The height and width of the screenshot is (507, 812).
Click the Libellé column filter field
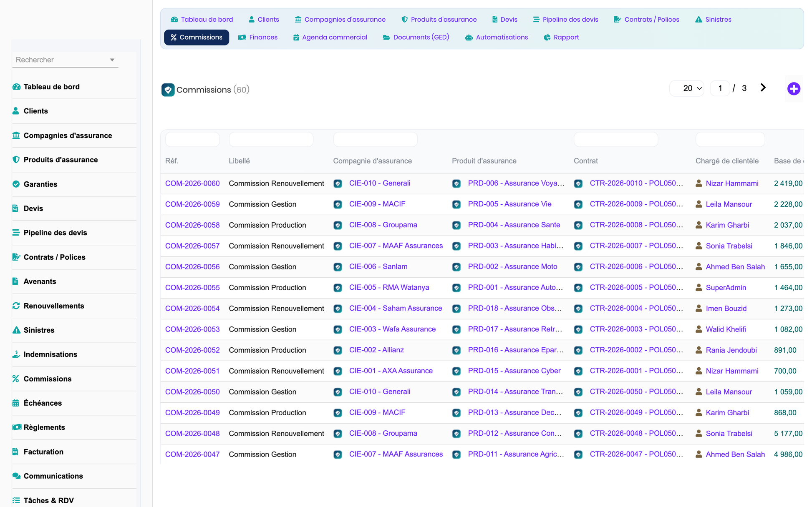coord(271,139)
